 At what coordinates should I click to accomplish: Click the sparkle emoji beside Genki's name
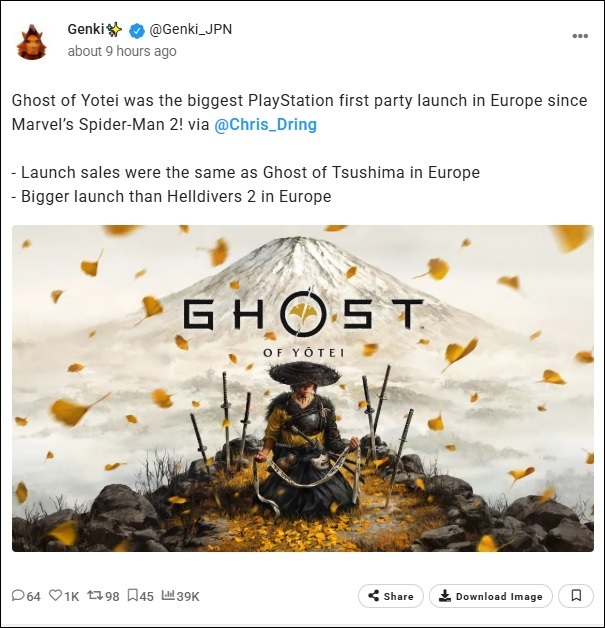click(x=114, y=30)
